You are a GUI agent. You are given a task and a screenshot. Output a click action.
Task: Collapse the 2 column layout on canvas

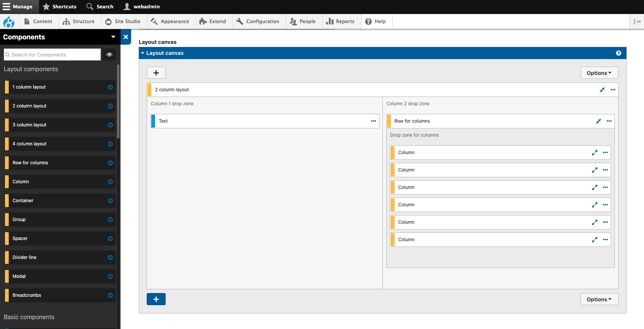tap(602, 90)
